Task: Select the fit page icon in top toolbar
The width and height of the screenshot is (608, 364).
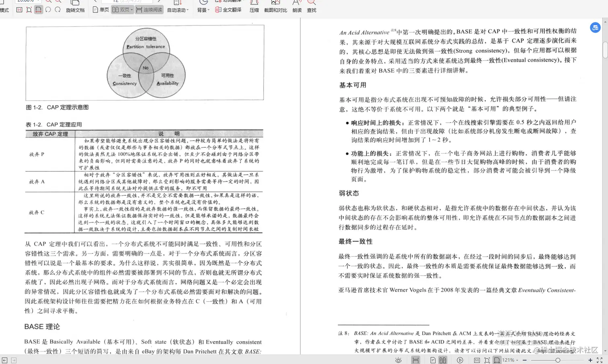Action: point(29,10)
